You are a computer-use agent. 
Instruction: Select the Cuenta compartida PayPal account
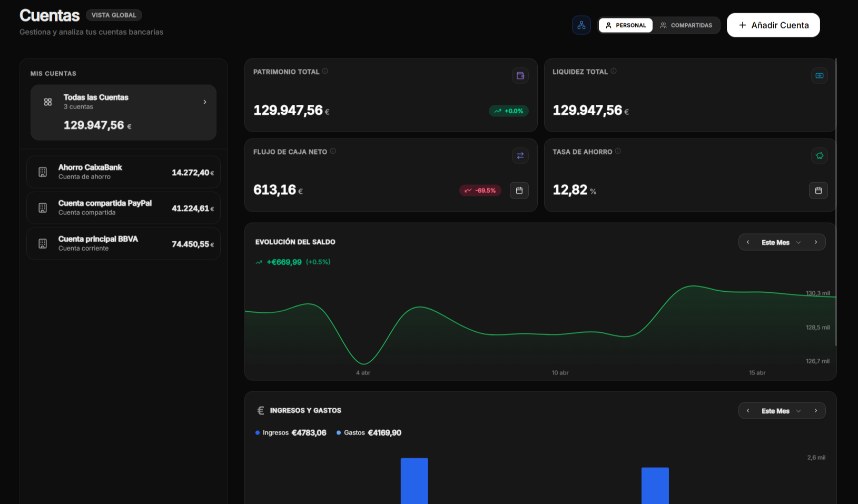point(123,207)
